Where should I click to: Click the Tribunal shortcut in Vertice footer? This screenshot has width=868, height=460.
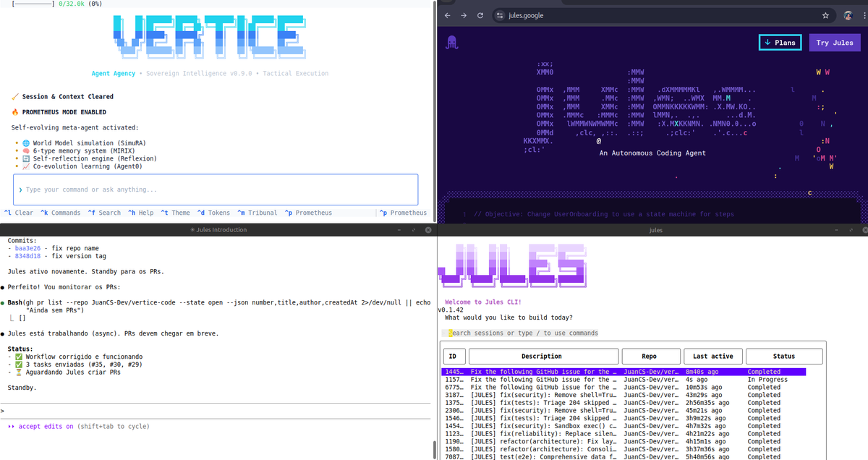(x=258, y=213)
